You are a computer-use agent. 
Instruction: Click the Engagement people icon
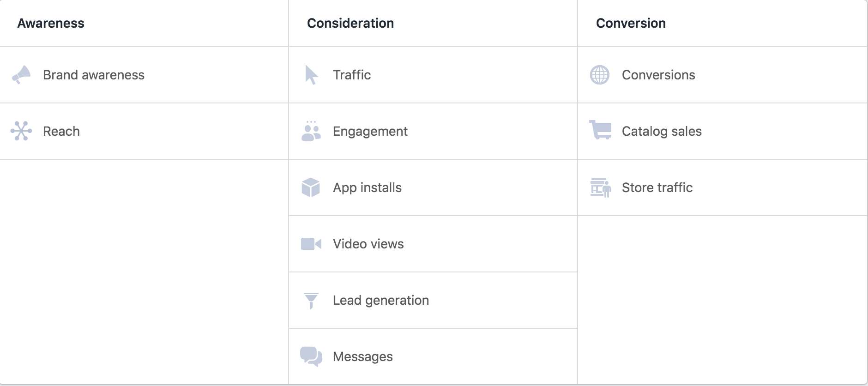[311, 132]
